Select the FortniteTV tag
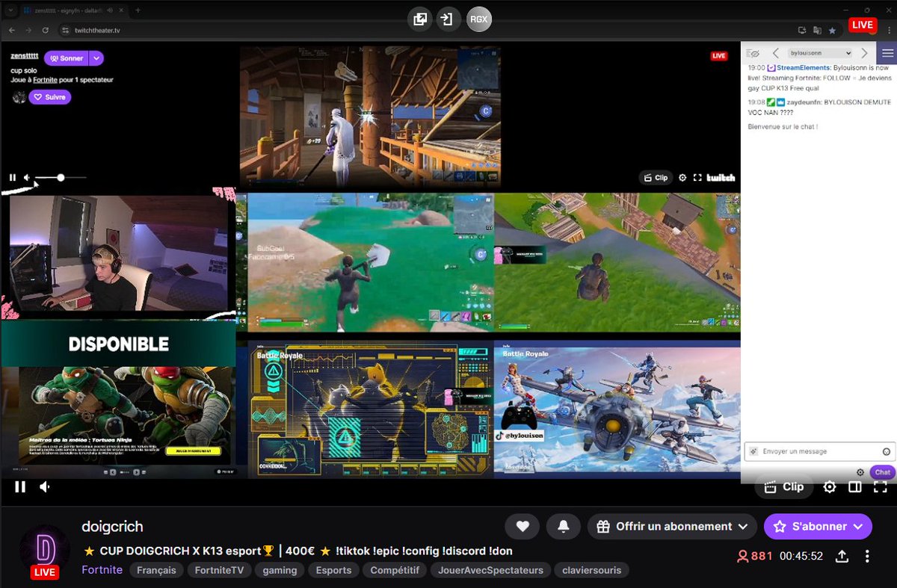Image resolution: width=897 pixels, height=588 pixels. [220, 570]
